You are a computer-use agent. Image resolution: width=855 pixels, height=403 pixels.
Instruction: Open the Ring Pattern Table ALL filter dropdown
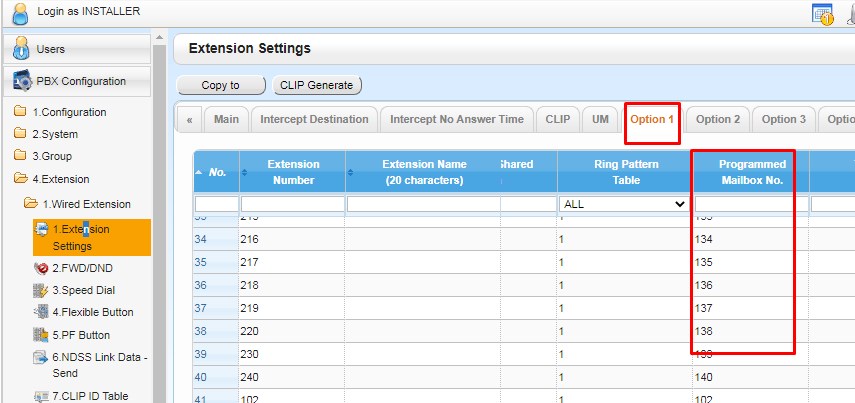click(625, 204)
